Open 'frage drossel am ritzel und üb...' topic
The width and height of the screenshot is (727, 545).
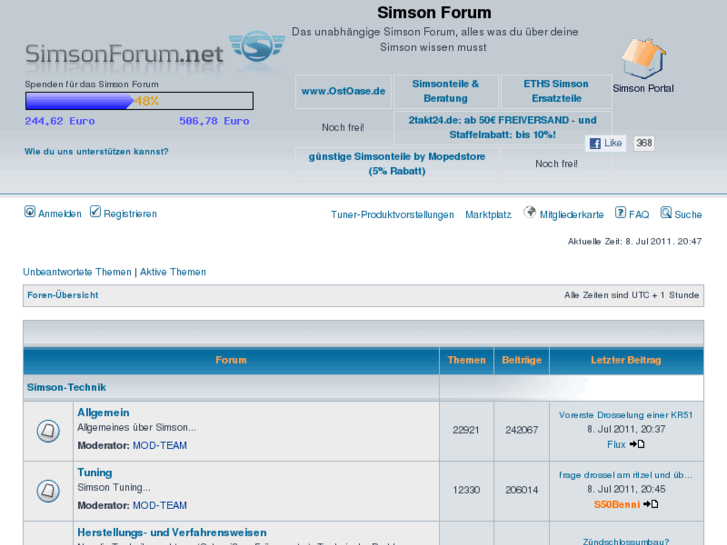click(626, 475)
